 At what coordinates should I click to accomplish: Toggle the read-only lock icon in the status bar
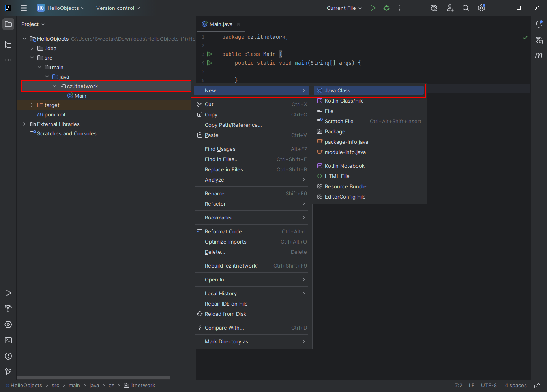[537, 386]
